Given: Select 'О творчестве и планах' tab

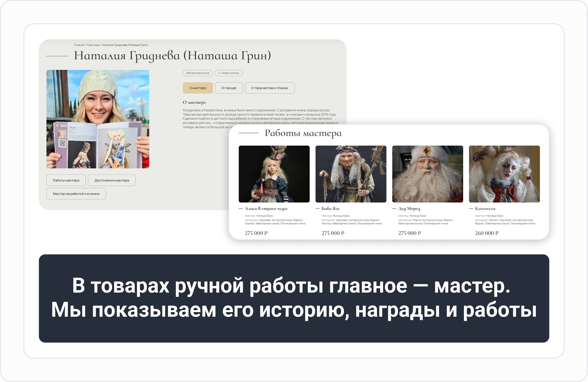Looking at the screenshot, I should click(269, 88).
